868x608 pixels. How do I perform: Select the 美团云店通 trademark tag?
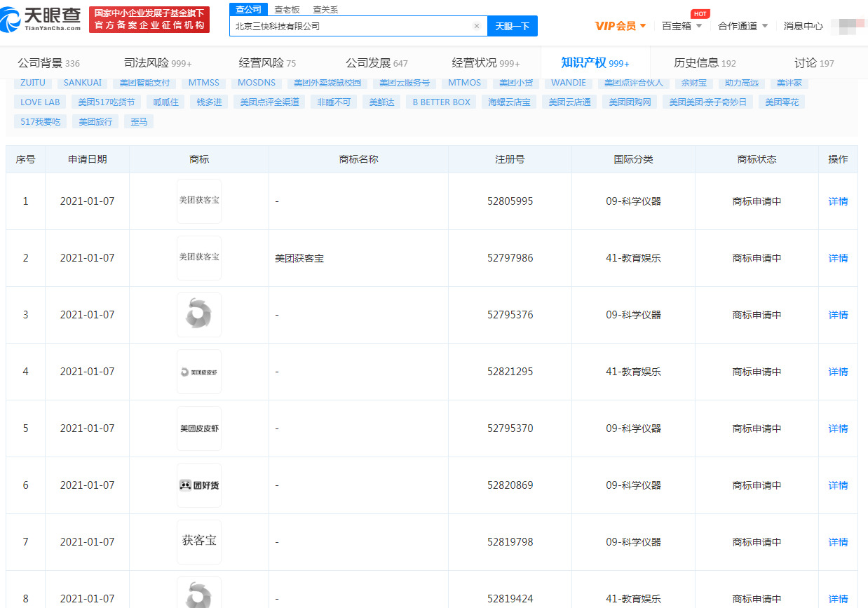tap(569, 102)
